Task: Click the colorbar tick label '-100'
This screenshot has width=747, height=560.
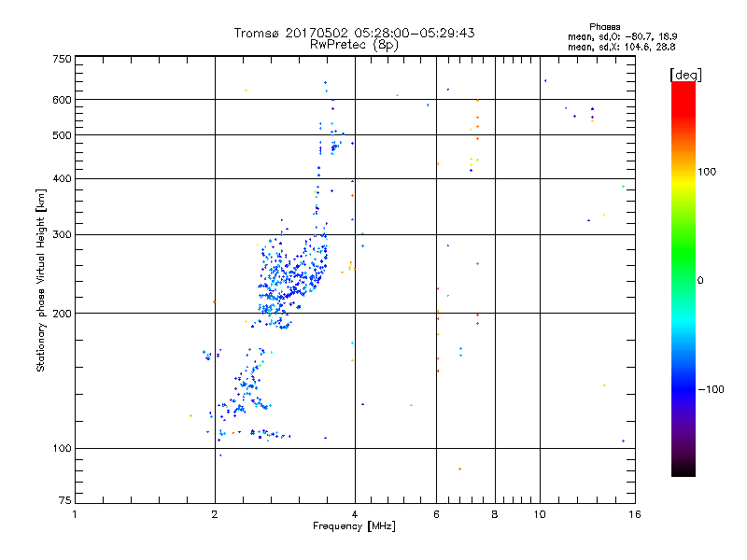Action: (x=711, y=389)
